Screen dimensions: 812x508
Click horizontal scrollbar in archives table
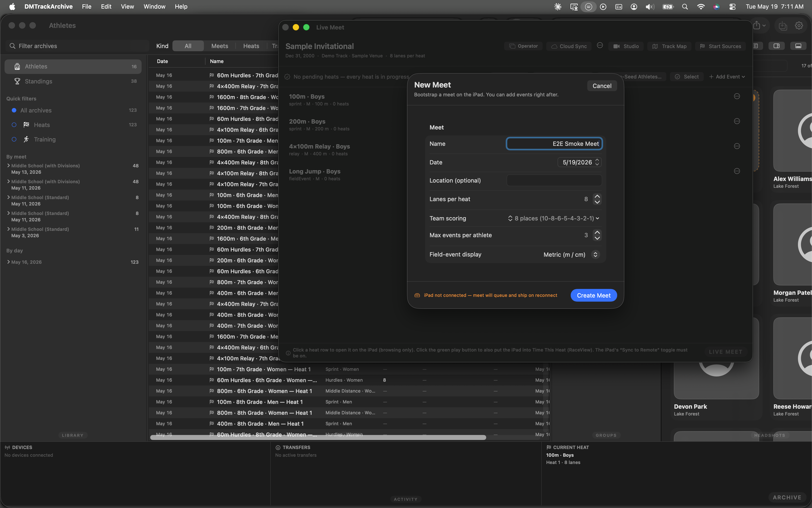pos(318,437)
